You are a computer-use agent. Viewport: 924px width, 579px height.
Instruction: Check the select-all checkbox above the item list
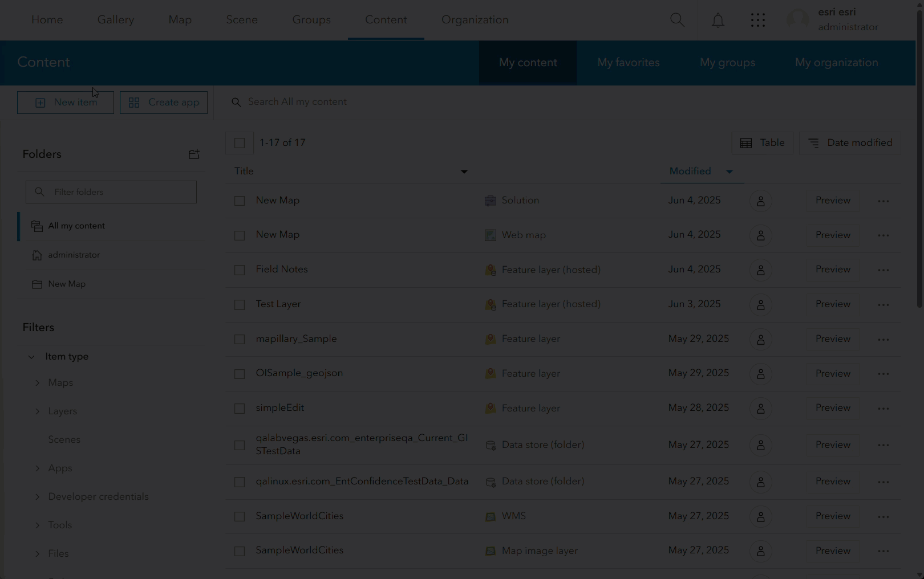point(240,143)
